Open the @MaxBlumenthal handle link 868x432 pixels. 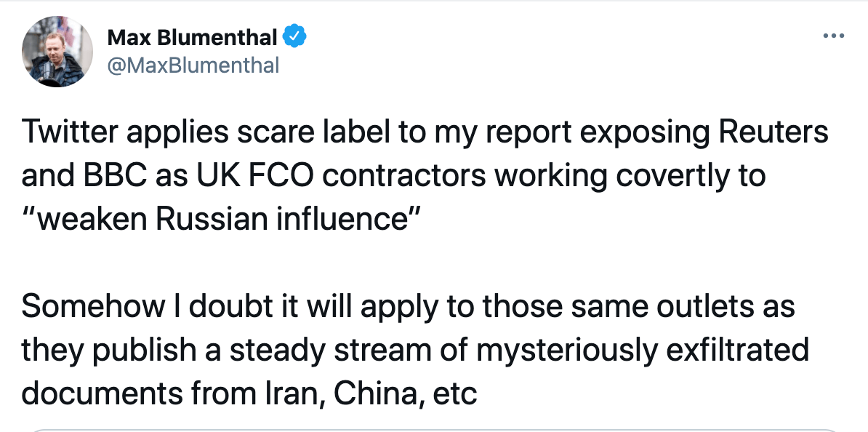tap(193, 65)
